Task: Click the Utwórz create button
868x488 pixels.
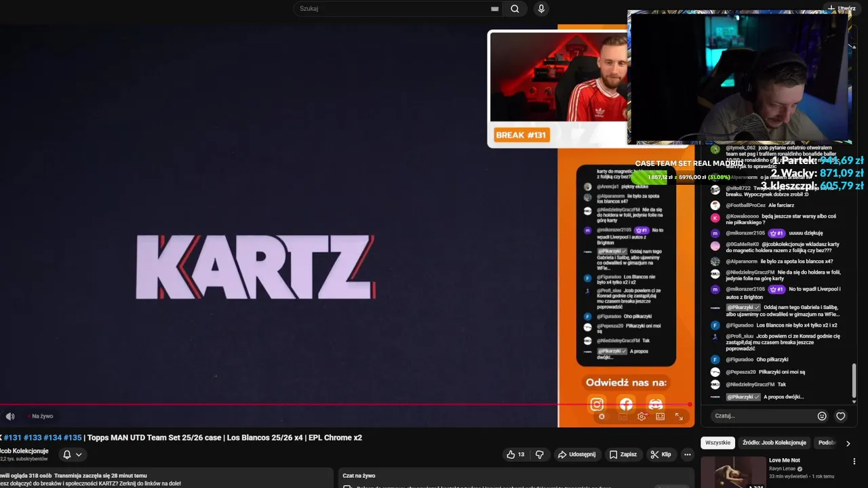Action: pyautogui.click(x=840, y=8)
